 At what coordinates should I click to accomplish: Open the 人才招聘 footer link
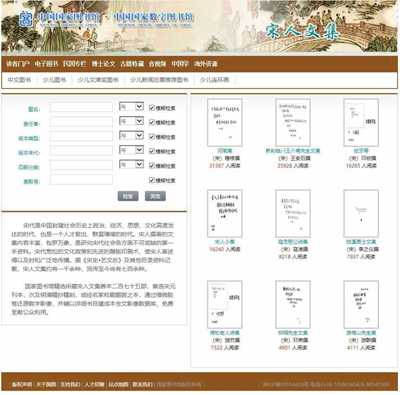point(94,384)
